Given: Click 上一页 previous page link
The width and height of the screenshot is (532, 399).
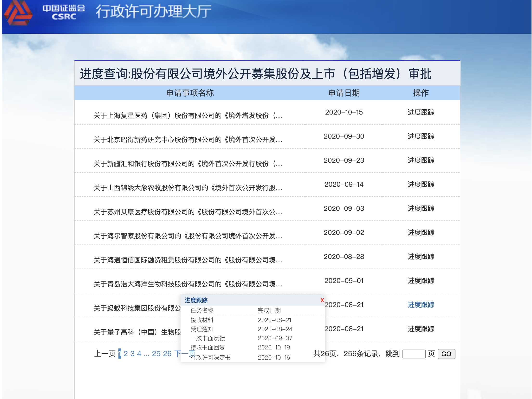Looking at the screenshot, I should click(x=105, y=354).
